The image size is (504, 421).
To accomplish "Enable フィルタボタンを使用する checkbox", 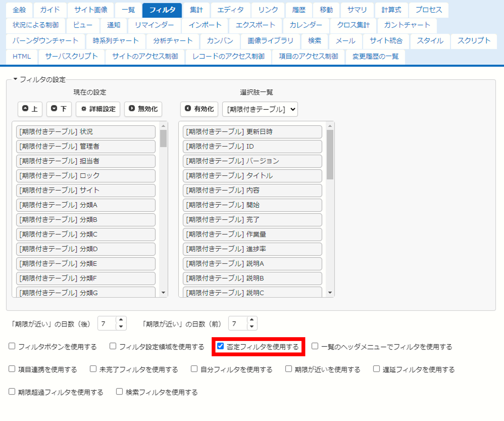I will coord(12,346).
